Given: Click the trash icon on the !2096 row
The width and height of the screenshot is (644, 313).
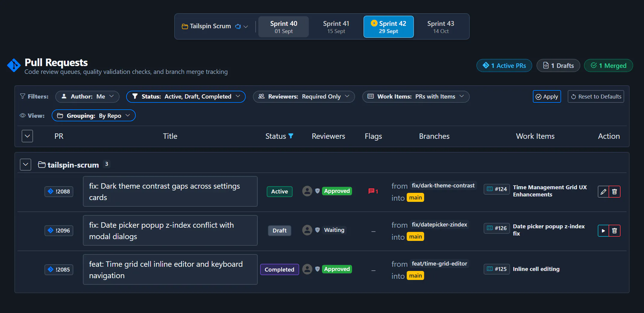Looking at the screenshot, I should [x=615, y=231].
